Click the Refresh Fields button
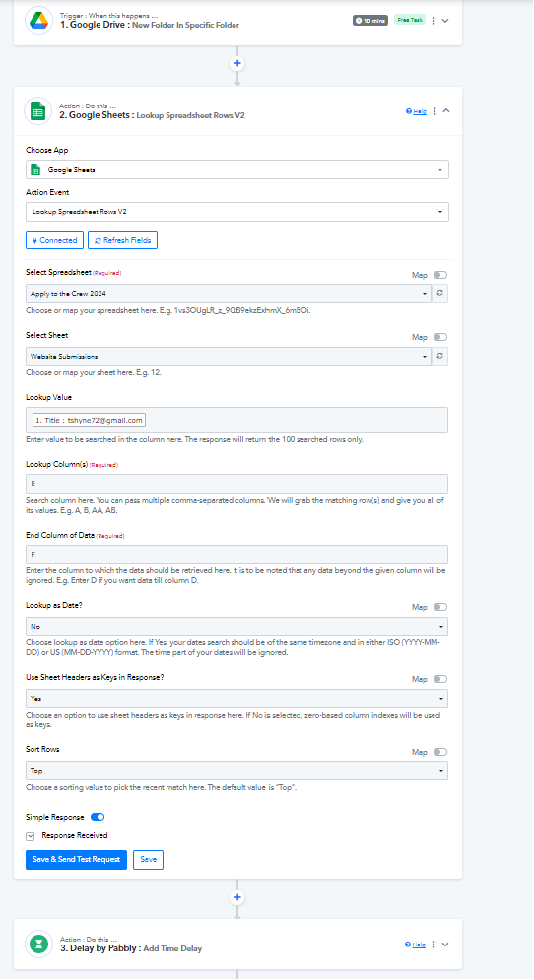The width and height of the screenshot is (534, 980). [122, 240]
